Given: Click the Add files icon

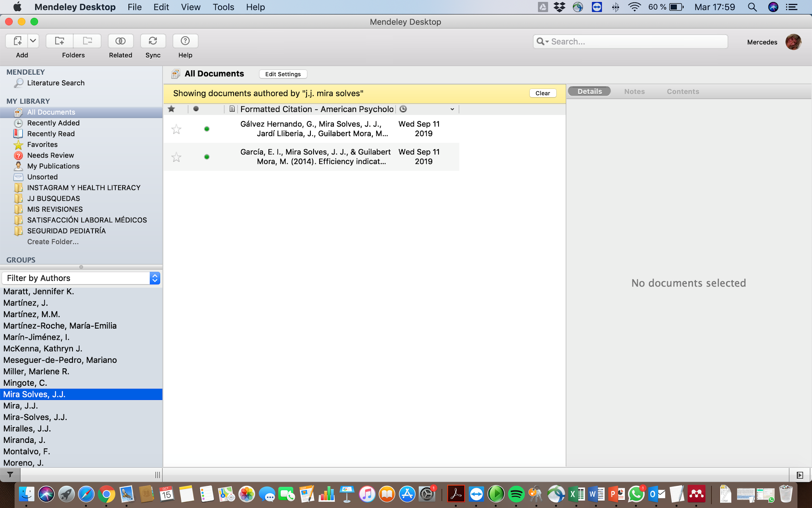Looking at the screenshot, I should [x=17, y=41].
